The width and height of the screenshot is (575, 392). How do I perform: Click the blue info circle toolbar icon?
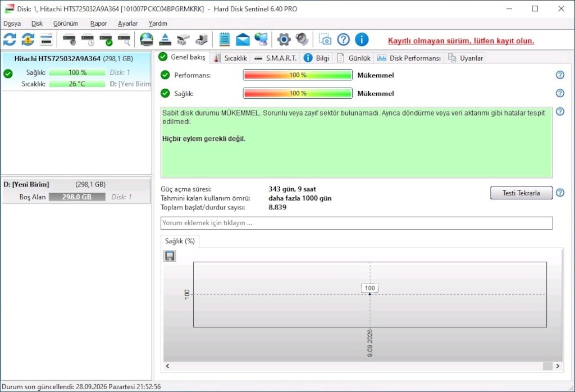pos(362,40)
